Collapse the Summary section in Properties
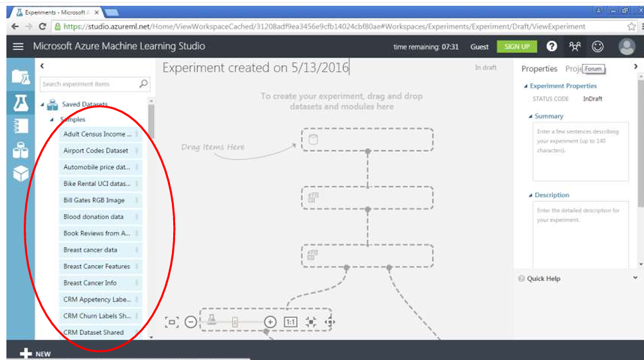This screenshot has height=360, width=644. (x=530, y=117)
